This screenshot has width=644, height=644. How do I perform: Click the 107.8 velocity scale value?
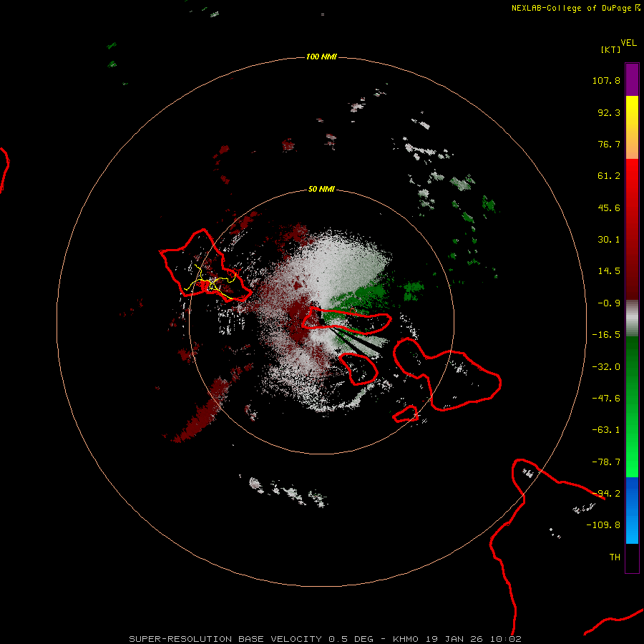(606, 80)
